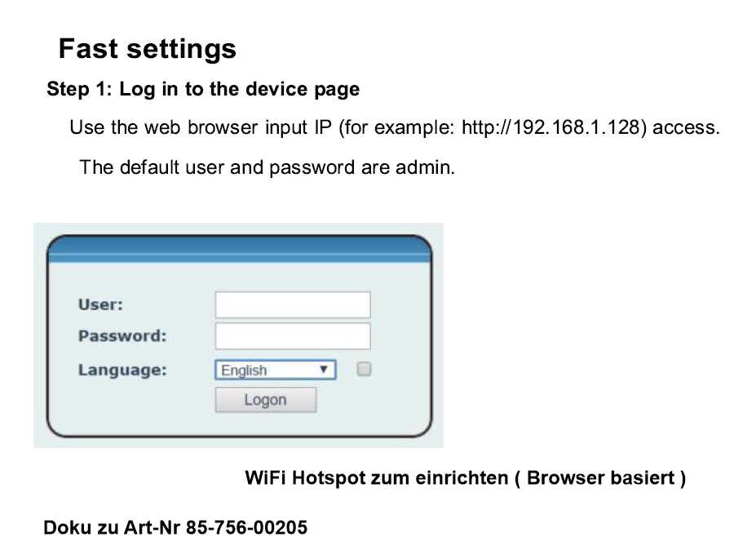Tick the checkbox beside the Language dropdown
The width and height of the screenshot is (756, 555).
[365, 369]
